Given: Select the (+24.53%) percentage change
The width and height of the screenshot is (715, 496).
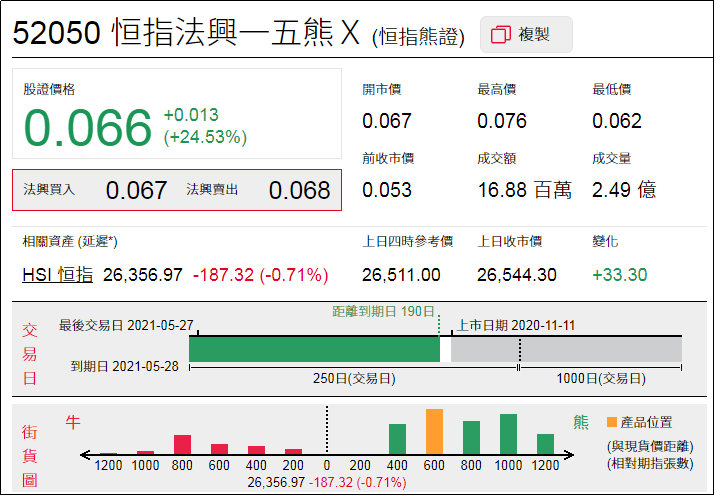Looking at the screenshot, I should 205,137.
